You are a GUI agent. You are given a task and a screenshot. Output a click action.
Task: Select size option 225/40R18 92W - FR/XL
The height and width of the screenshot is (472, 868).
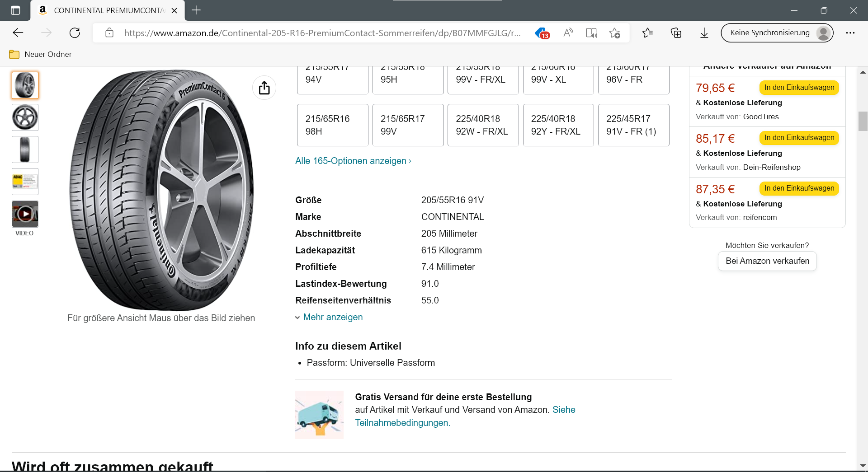(482, 125)
